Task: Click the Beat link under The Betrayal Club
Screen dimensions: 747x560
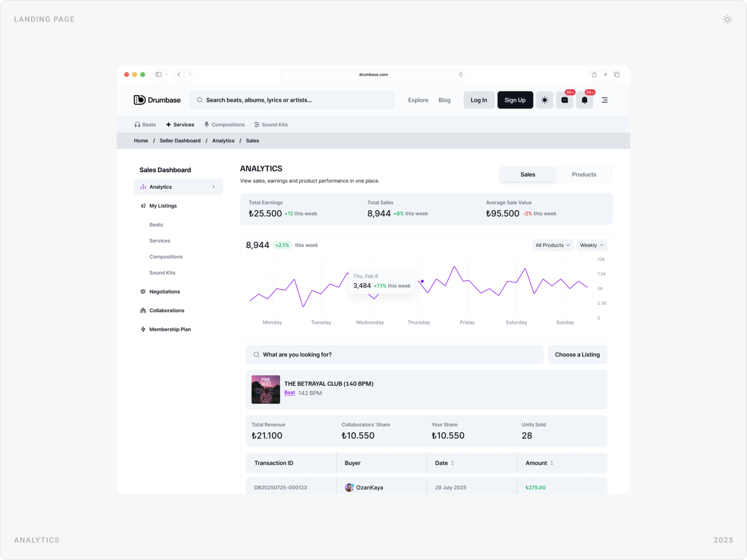Action: [289, 393]
